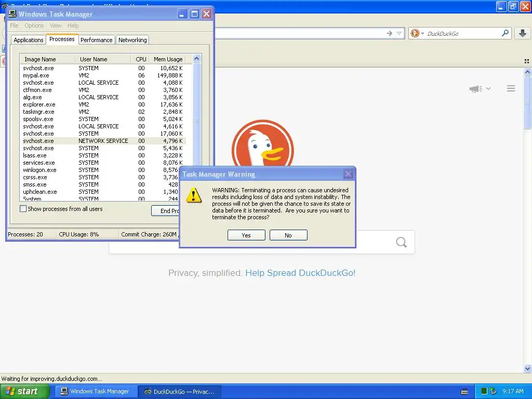Select the services.exe process
The image size is (532, 399).
(x=103, y=163)
